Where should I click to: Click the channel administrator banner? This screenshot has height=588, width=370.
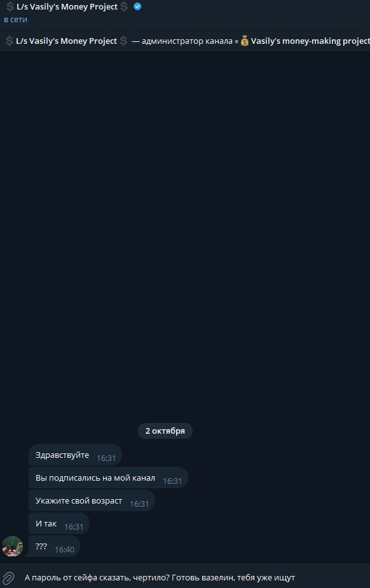pos(185,41)
